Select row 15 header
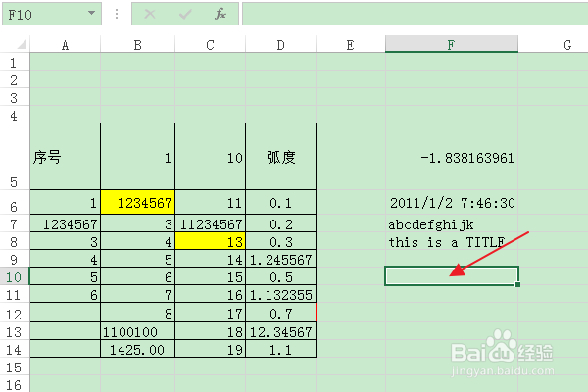This screenshot has width=588, height=392. [x=15, y=367]
